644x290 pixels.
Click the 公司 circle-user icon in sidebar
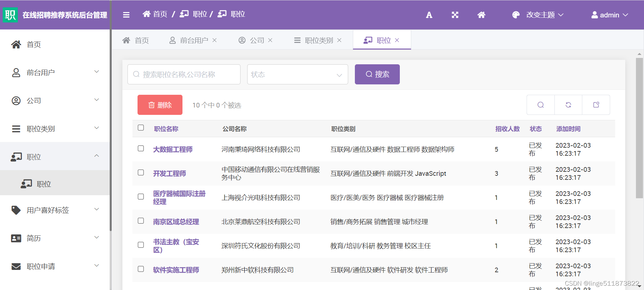[16, 101]
